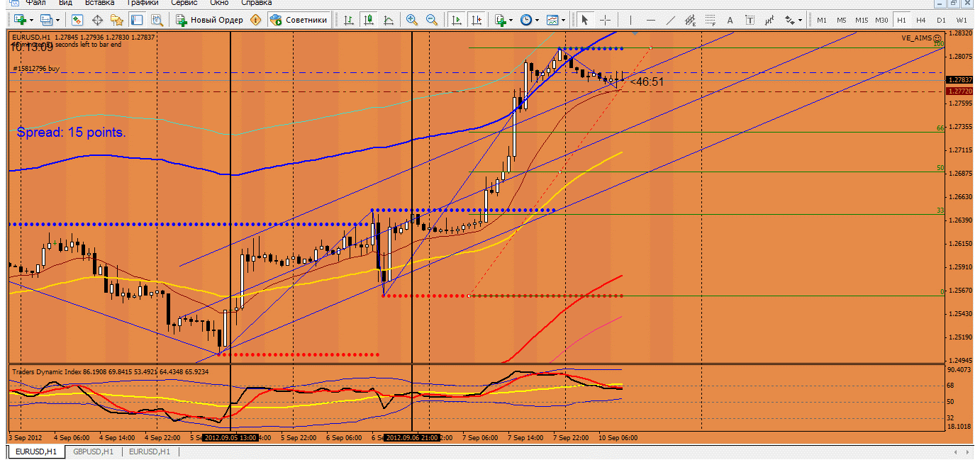
Task: Choose the Equidistant Channel tool
Action: 690,20
